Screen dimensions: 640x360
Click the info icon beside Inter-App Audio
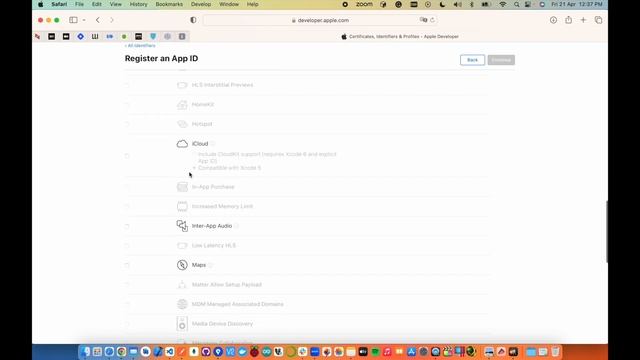(x=236, y=226)
